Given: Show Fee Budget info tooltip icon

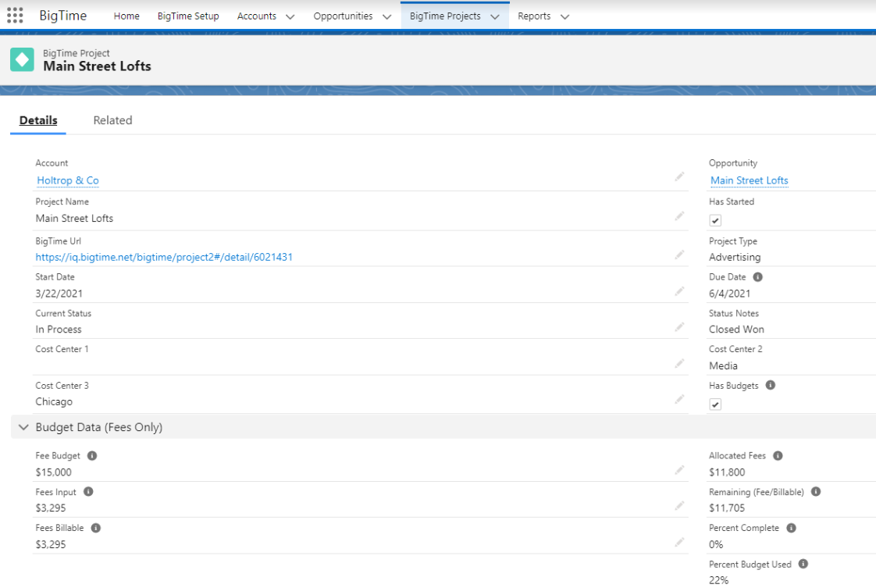Looking at the screenshot, I should [x=92, y=455].
